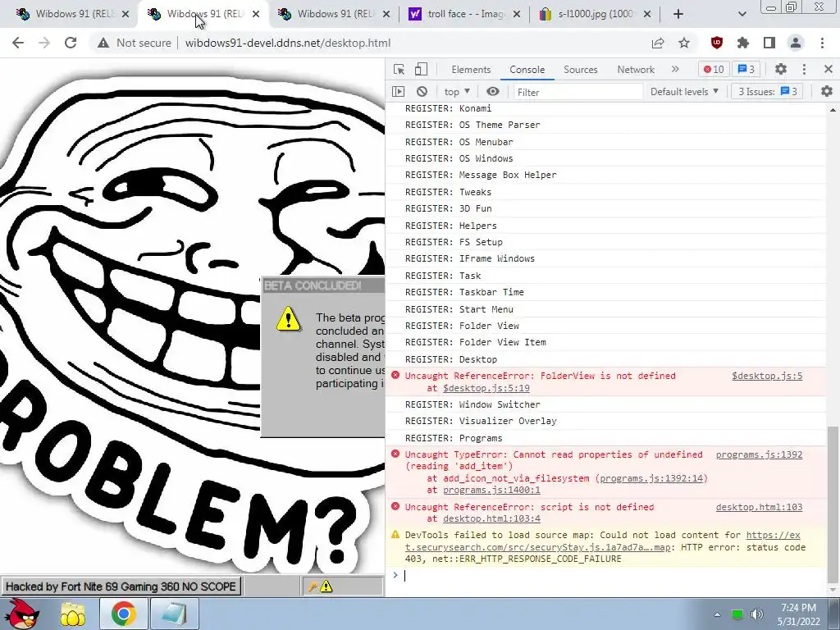Show more DevTools tabs chevron

click(675, 69)
